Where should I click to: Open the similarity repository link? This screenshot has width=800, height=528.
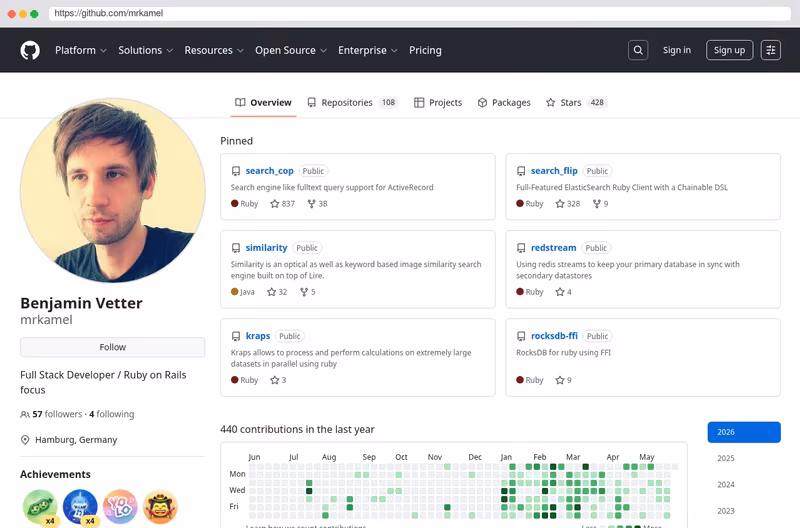pos(266,248)
